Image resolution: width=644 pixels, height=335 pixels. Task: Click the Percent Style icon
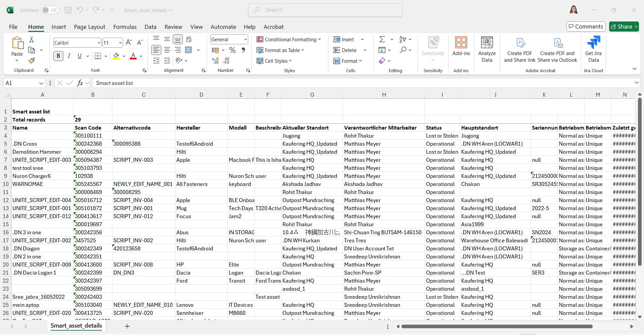click(x=232, y=50)
